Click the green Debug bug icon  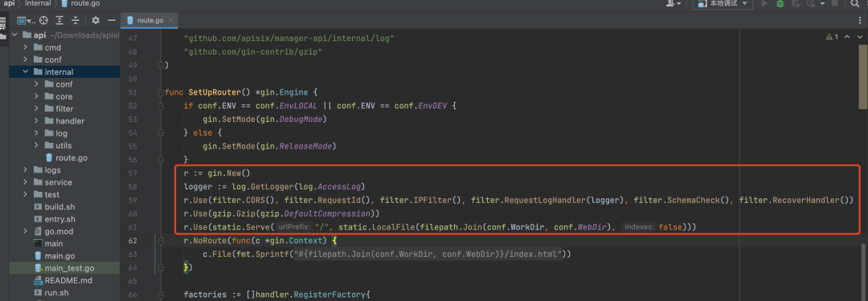click(x=780, y=4)
